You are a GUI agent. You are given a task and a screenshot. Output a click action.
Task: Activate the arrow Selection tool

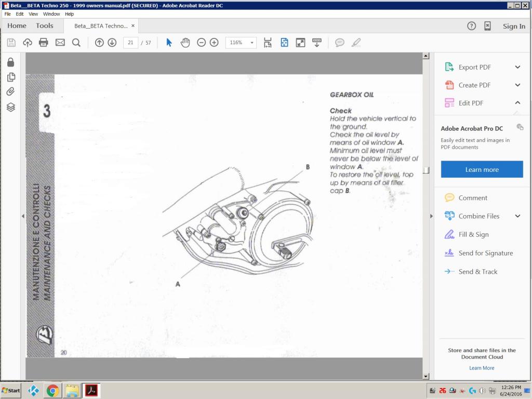(x=169, y=43)
